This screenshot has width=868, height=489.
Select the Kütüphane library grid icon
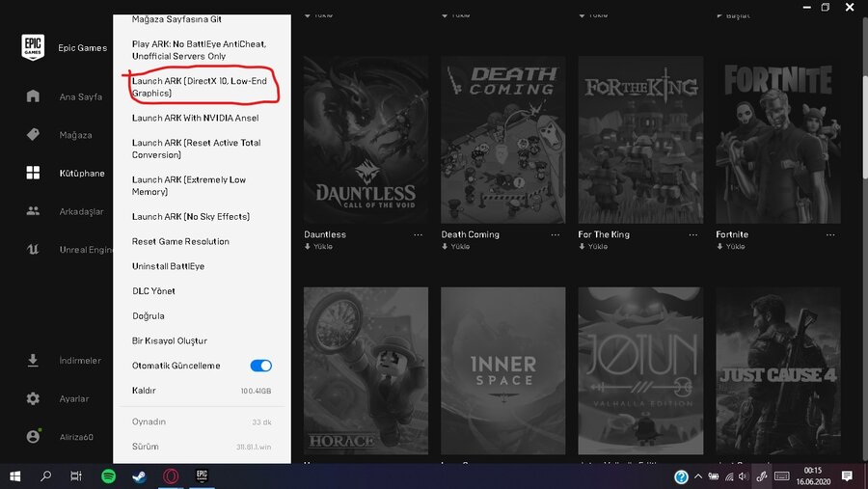pyautogui.click(x=33, y=173)
